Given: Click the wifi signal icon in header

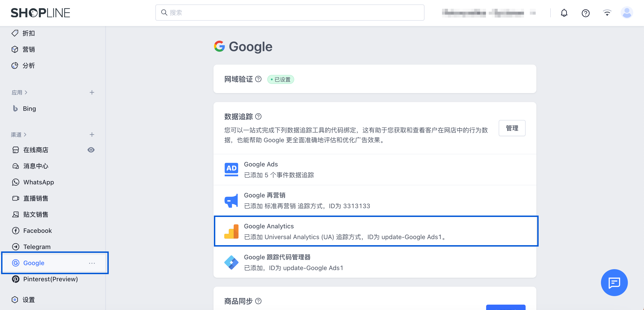Looking at the screenshot, I should (x=607, y=13).
